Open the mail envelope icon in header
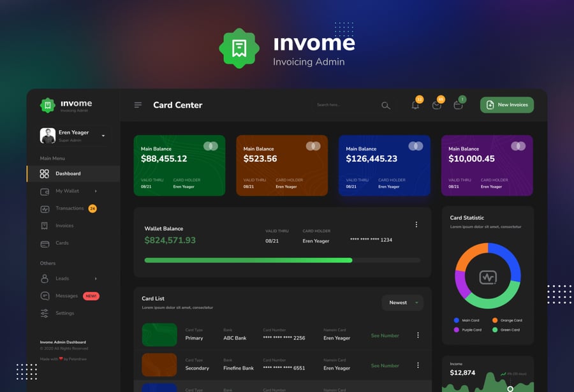 tap(437, 105)
